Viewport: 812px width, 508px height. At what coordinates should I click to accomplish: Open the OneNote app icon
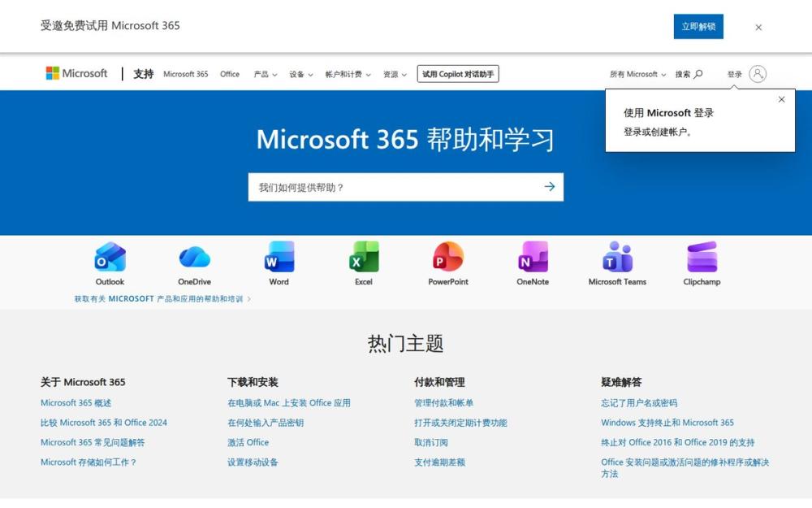click(532, 256)
